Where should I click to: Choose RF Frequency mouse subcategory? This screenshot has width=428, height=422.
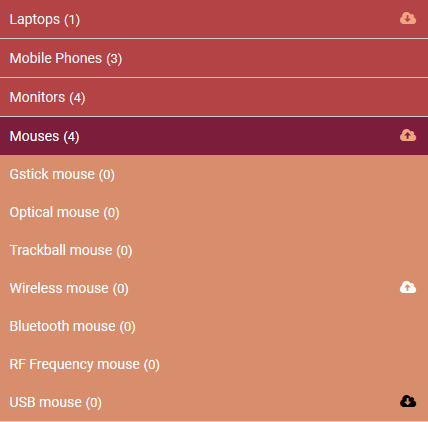(x=214, y=364)
